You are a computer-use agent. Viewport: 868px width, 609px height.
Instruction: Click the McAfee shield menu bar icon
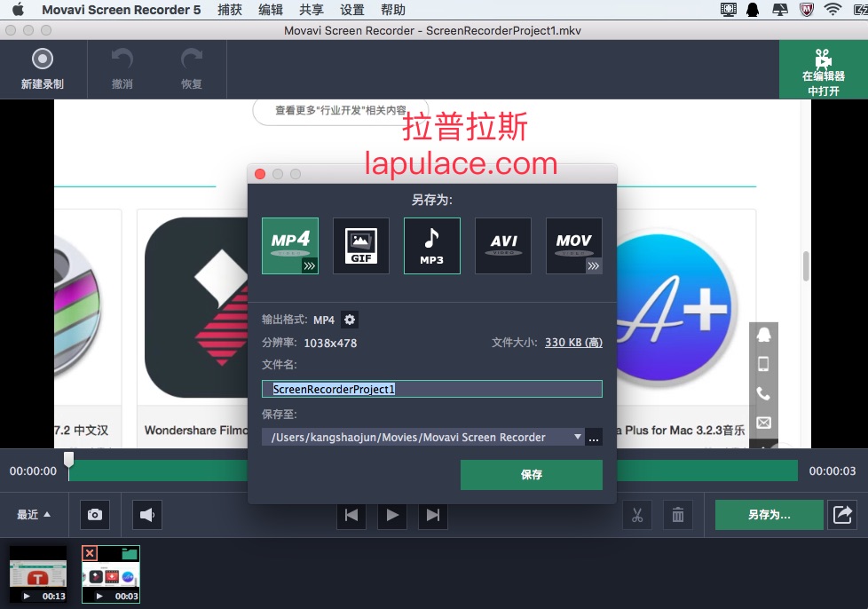(807, 10)
